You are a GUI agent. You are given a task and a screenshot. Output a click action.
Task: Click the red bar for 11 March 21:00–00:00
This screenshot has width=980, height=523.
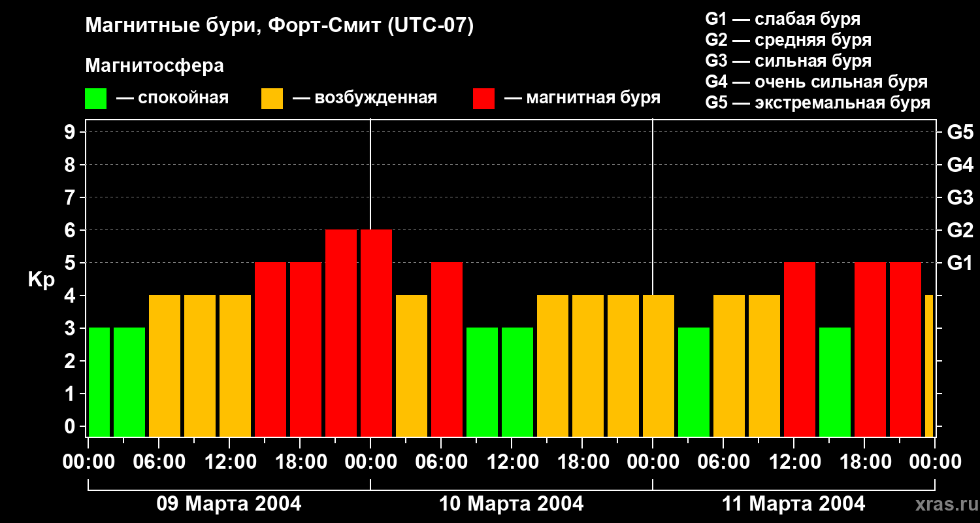[x=906, y=350]
